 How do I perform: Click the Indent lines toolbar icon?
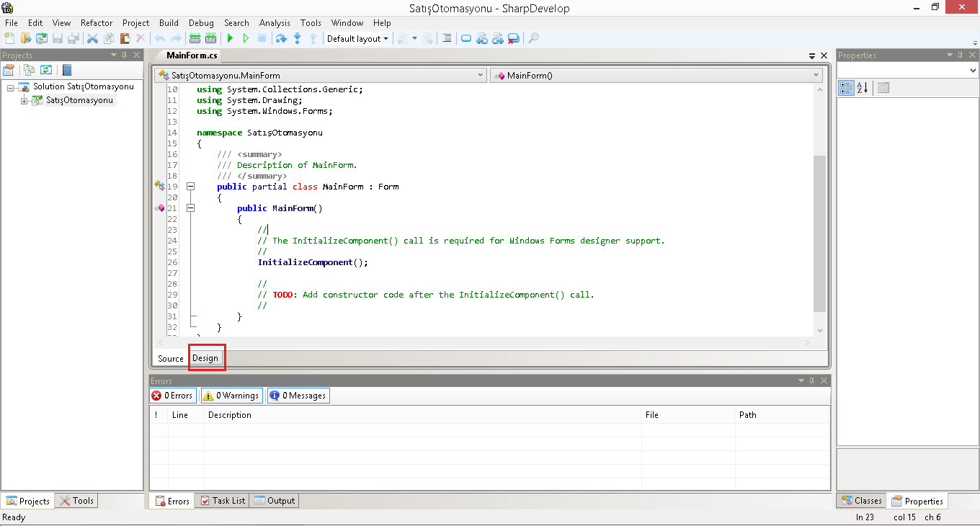point(447,38)
